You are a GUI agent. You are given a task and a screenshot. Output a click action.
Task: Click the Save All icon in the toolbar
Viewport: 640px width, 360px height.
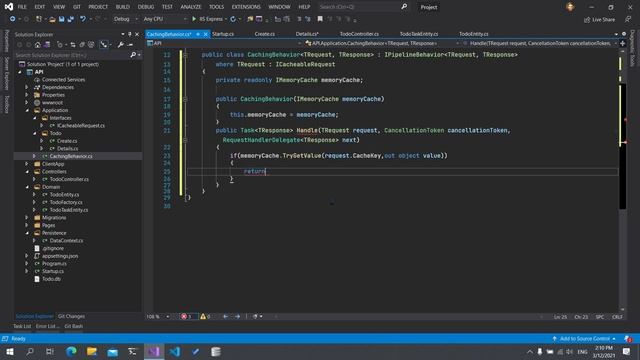pyautogui.click(x=70, y=19)
